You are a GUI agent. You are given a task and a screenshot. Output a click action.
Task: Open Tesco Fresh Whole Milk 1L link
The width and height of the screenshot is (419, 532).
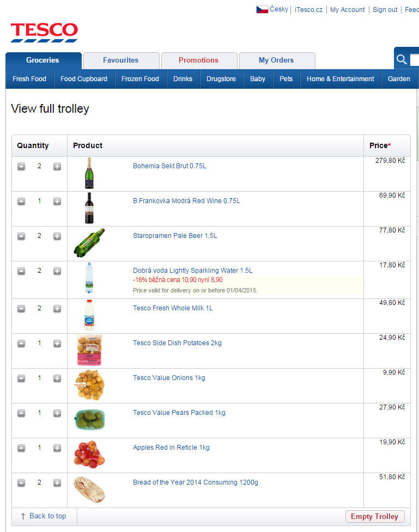point(173,308)
